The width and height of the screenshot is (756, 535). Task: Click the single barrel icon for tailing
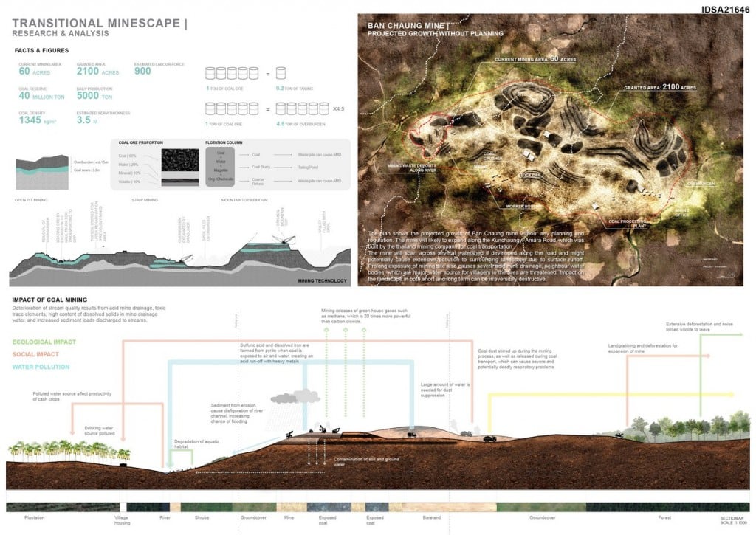[x=281, y=73]
